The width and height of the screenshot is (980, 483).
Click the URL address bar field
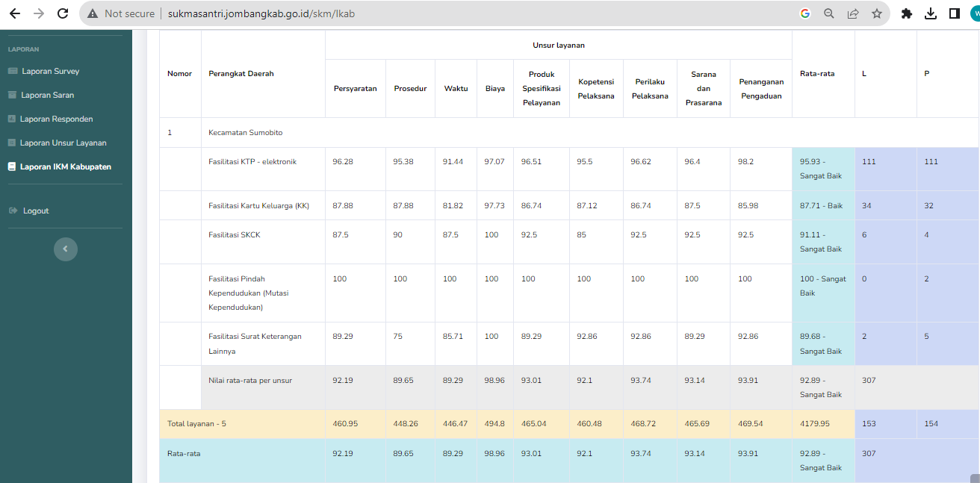[448, 13]
